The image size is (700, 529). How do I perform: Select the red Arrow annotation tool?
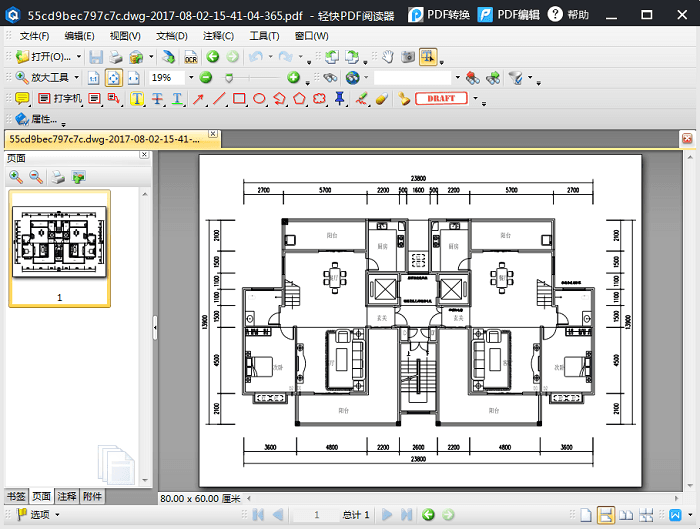(x=198, y=99)
